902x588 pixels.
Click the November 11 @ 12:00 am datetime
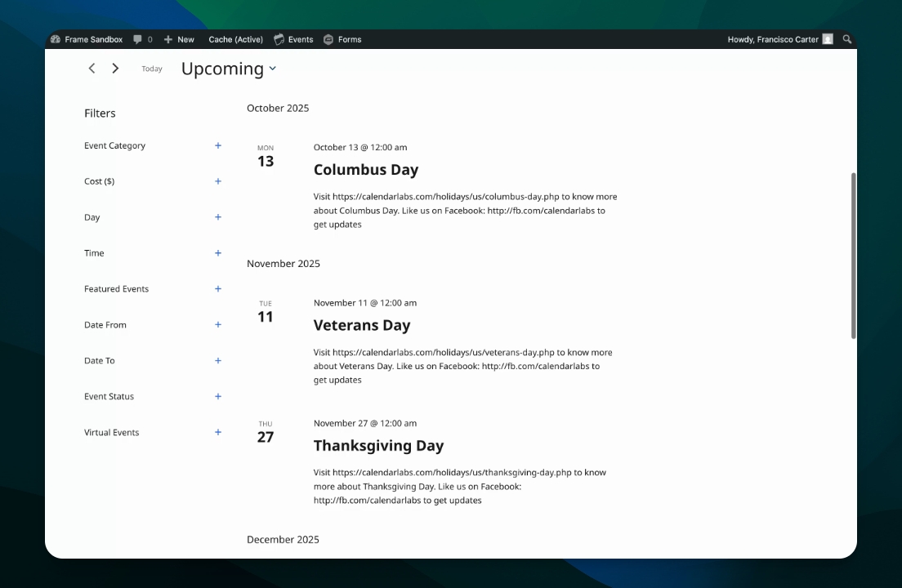click(364, 303)
